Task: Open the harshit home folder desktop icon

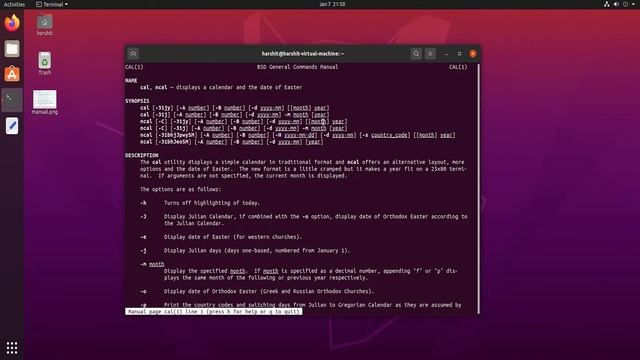Action: click(x=44, y=25)
